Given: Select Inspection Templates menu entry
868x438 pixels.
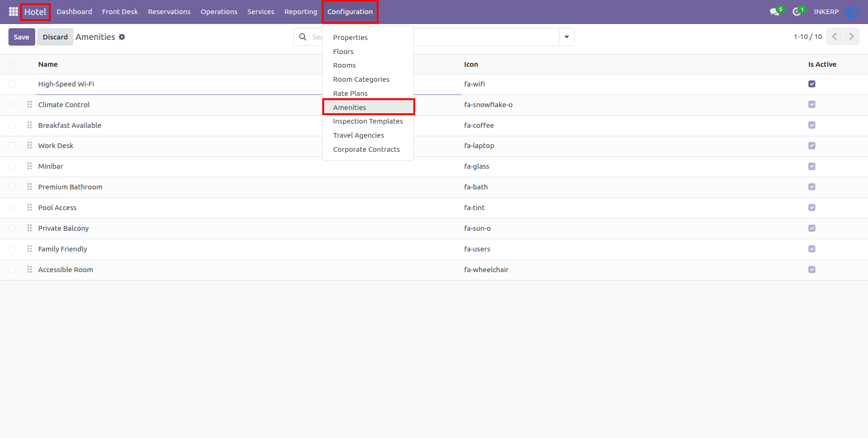Looking at the screenshot, I should 368,121.
